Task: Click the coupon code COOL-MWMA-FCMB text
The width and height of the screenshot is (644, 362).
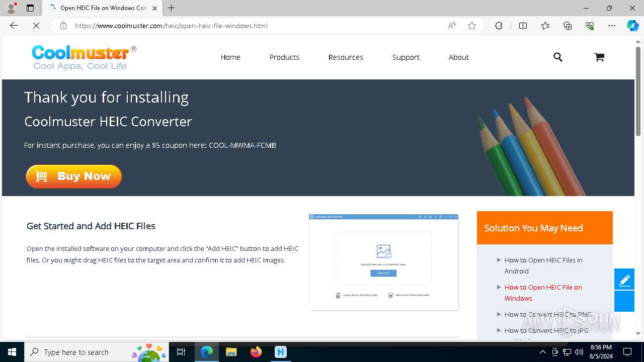Action: pos(243,145)
